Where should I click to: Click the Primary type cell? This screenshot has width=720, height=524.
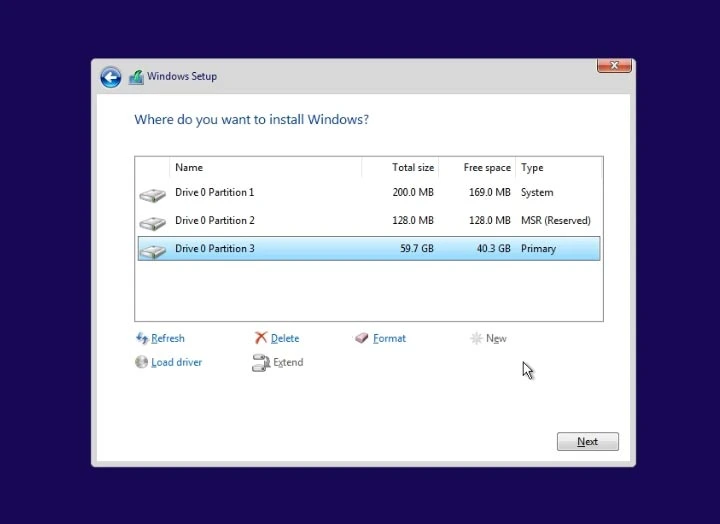pyautogui.click(x=538, y=248)
